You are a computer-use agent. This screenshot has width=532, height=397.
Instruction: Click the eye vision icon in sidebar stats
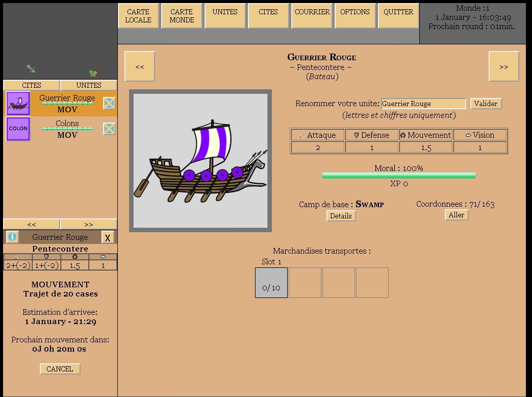[x=103, y=257]
